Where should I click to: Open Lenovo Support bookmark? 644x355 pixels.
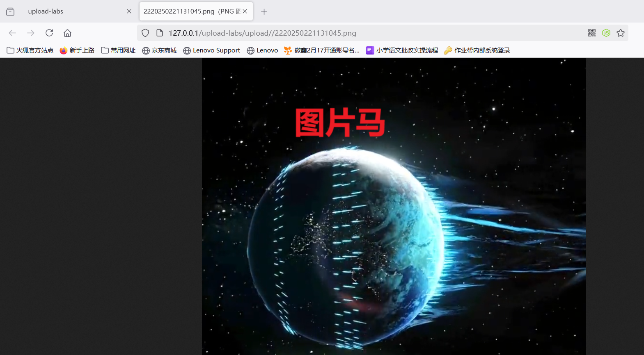pos(212,50)
